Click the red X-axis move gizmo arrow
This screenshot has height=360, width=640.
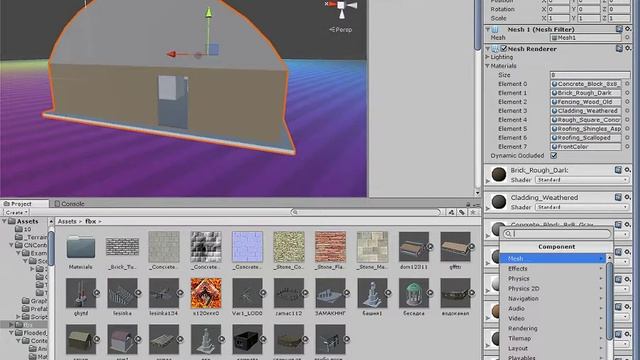[x=171, y=54]
